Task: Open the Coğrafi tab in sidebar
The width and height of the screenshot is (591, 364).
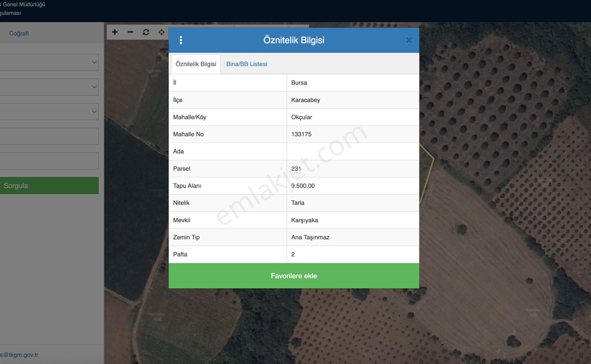Action: click(x=19, y=33)
